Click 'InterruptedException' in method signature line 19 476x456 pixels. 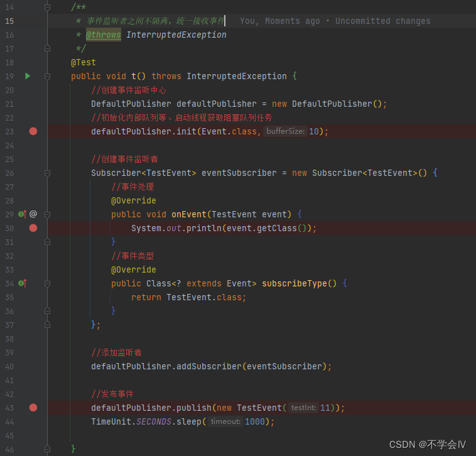tap(237, 76)
